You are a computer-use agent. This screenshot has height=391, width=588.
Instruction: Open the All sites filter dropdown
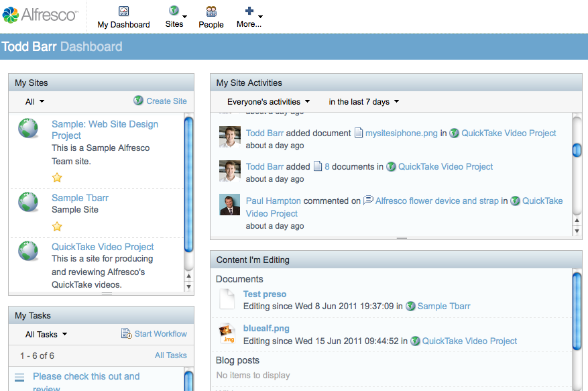[34, 102]
